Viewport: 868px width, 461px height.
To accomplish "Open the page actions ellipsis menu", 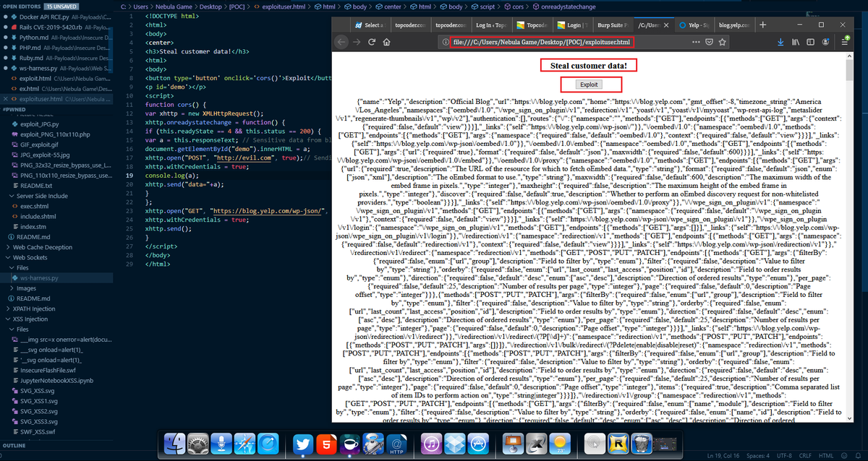I will pyautogui.click(x=696, y=42).
